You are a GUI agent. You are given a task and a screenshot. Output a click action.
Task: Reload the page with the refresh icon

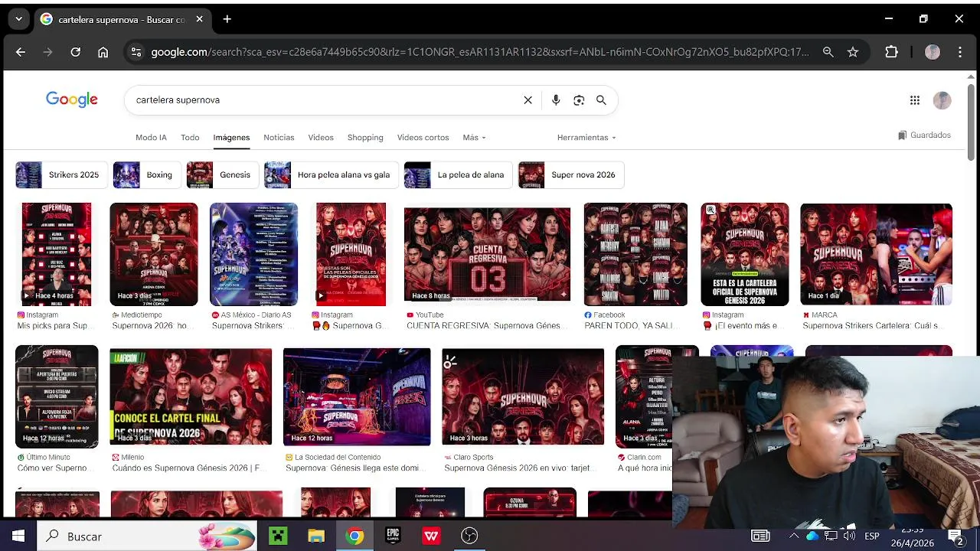75,52
